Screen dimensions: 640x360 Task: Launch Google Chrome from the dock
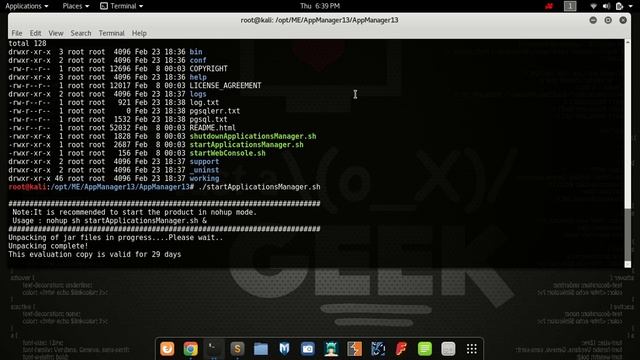pos(191,349)
